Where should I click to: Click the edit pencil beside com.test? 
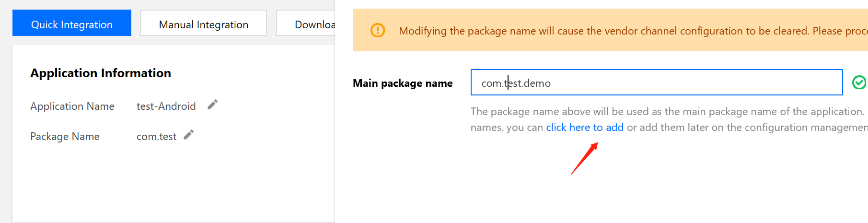[x=189, y=135]
